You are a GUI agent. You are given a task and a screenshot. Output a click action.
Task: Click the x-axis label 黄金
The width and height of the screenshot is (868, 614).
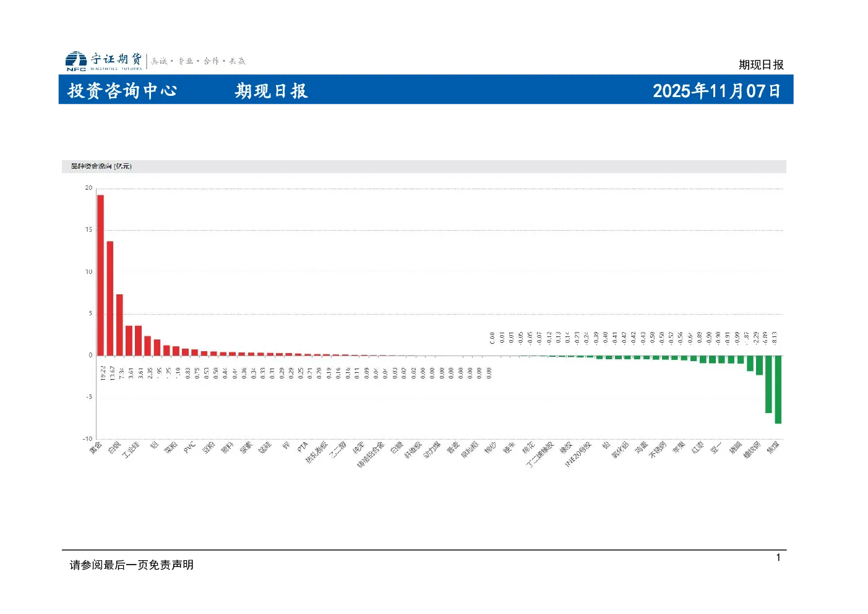[x=96, y=448]
